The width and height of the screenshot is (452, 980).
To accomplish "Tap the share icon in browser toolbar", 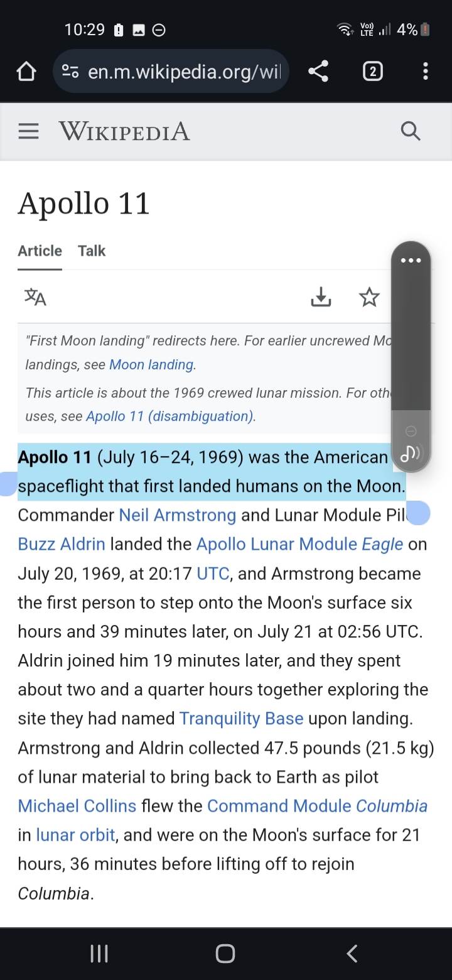I will [318, 72].
